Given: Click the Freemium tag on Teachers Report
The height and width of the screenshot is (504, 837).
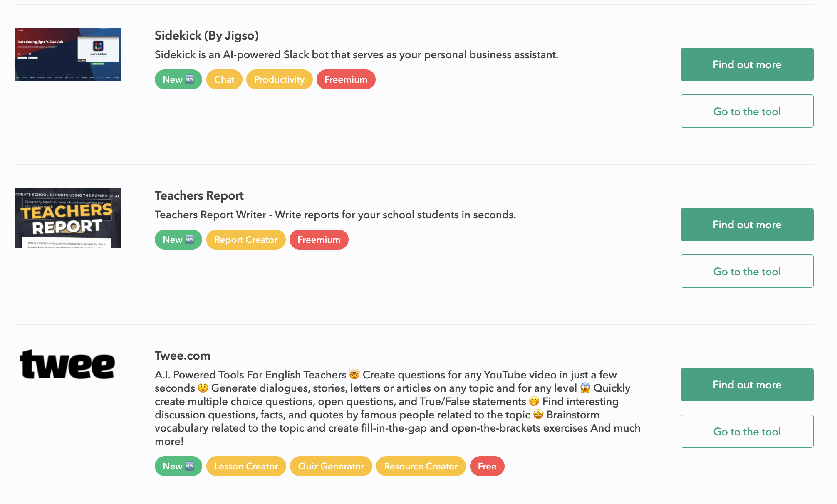Looking at the screenshot, I should [319, 240].
